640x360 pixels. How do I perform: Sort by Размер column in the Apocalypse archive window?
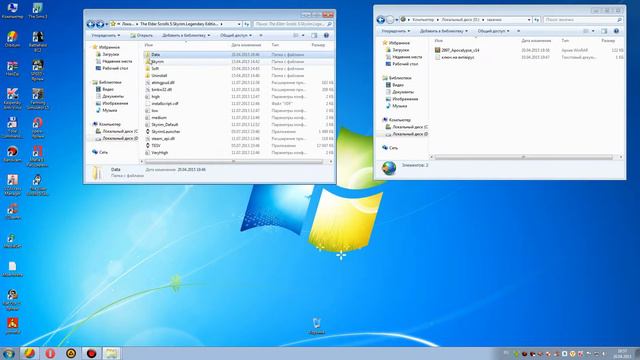608,41
